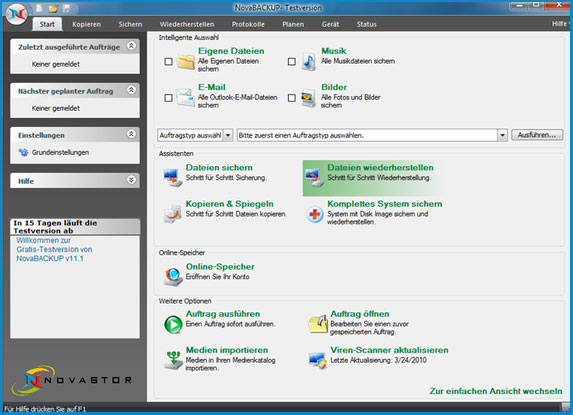The image size is (573, 415).
Task: Open the 'Bitte zuerst einen Auftragstyp' dropdown arrow
Action: 502,136
